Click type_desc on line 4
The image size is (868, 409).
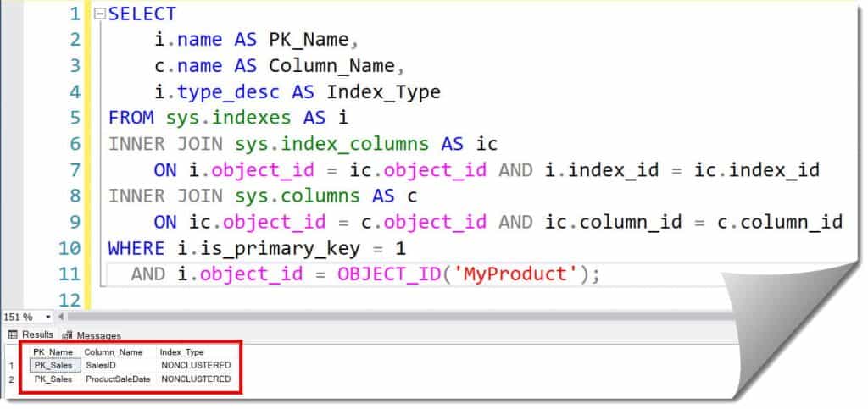[229, 91]
